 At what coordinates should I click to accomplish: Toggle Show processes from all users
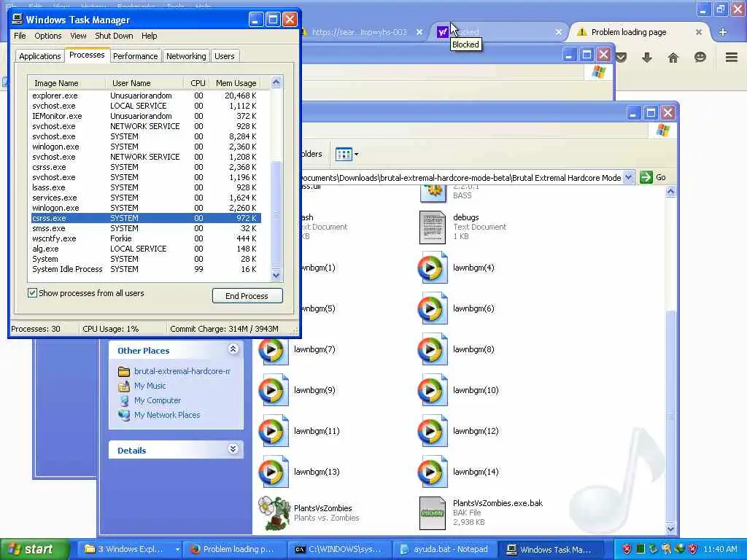(32, 293)
